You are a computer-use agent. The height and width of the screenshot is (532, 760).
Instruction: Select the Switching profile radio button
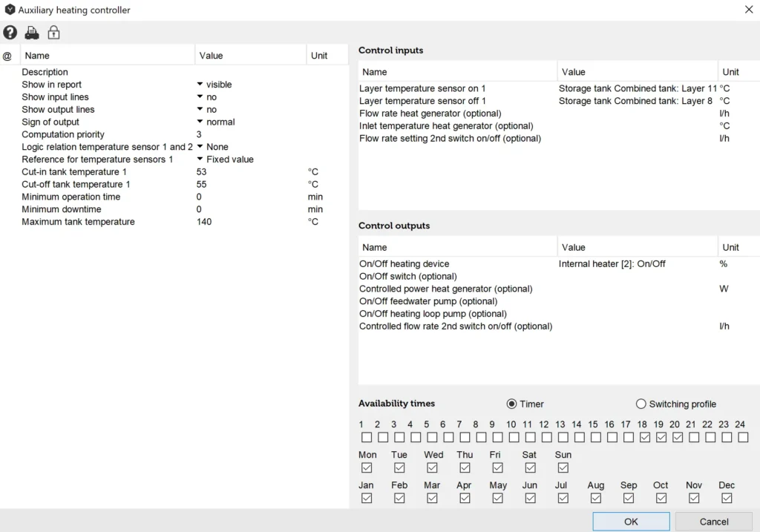[641, 404]
